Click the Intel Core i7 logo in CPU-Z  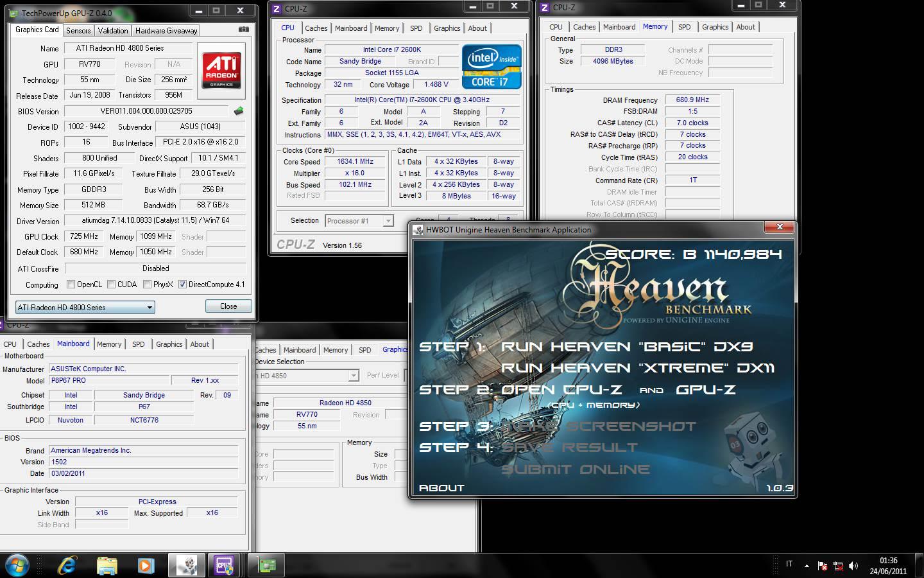pyautogui.click(x=492, y=67)
